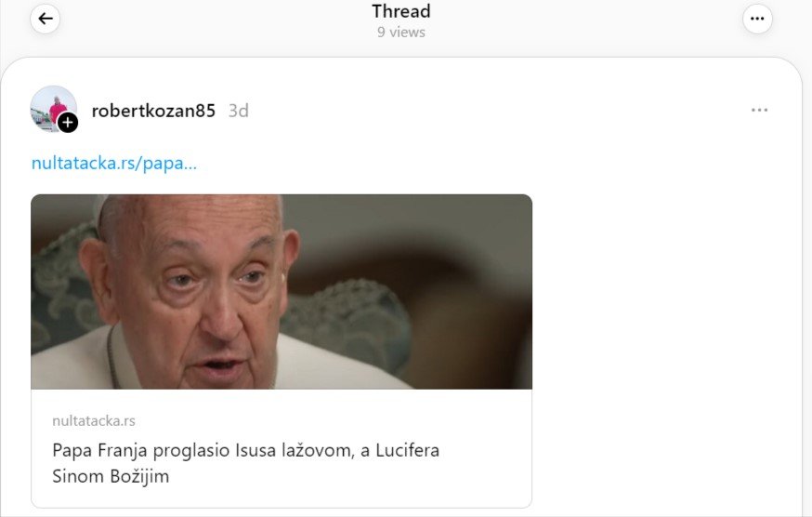
Task: Click the '9 views' counter
Action: (x=400, y=33)
